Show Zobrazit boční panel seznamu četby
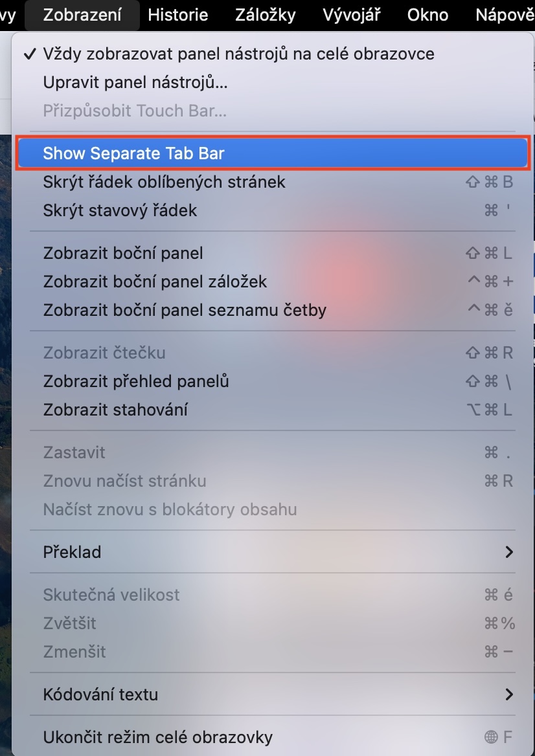The height and width of the screenshot is (756, 535). 185,310
